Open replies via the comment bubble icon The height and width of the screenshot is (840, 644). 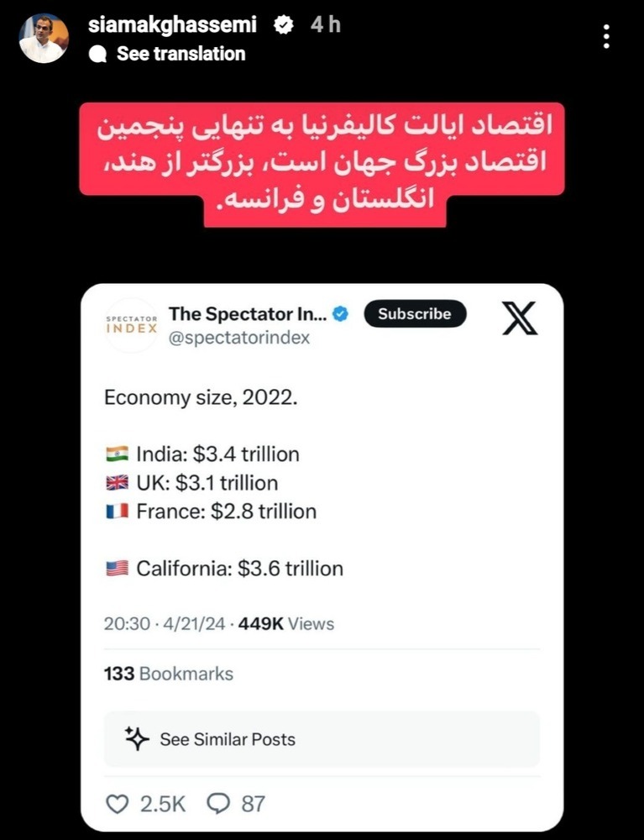pyautogui.click(x=219, y=804)
